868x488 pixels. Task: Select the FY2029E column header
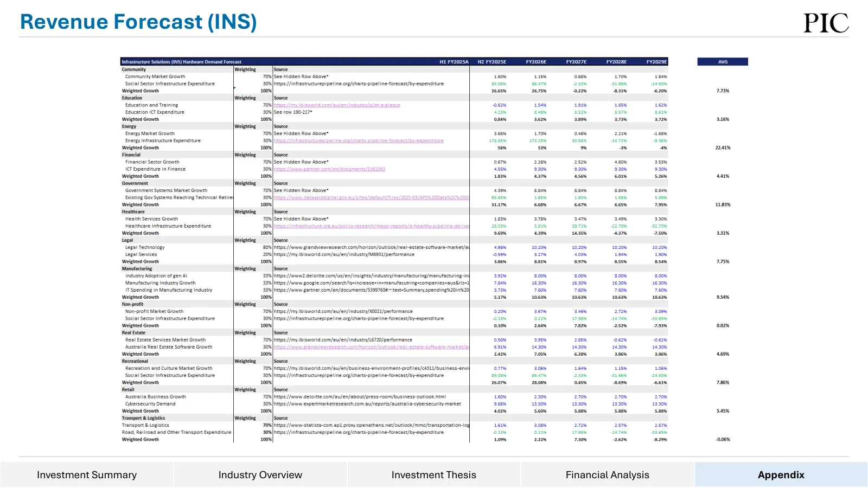(656, 62)
